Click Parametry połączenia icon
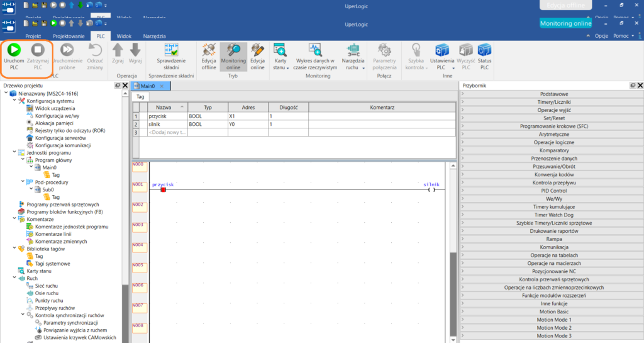The width and height of the screenshot is (644, 343). point(384,50)
